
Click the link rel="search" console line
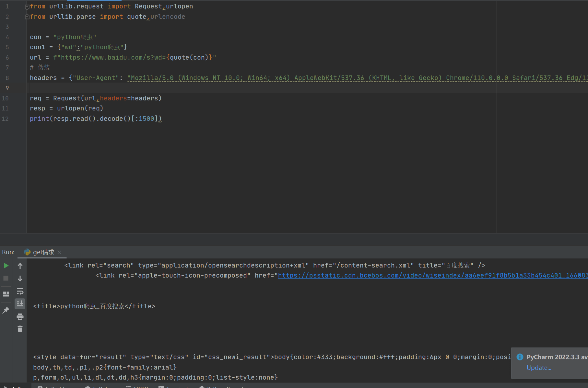[x=275, y=266]
